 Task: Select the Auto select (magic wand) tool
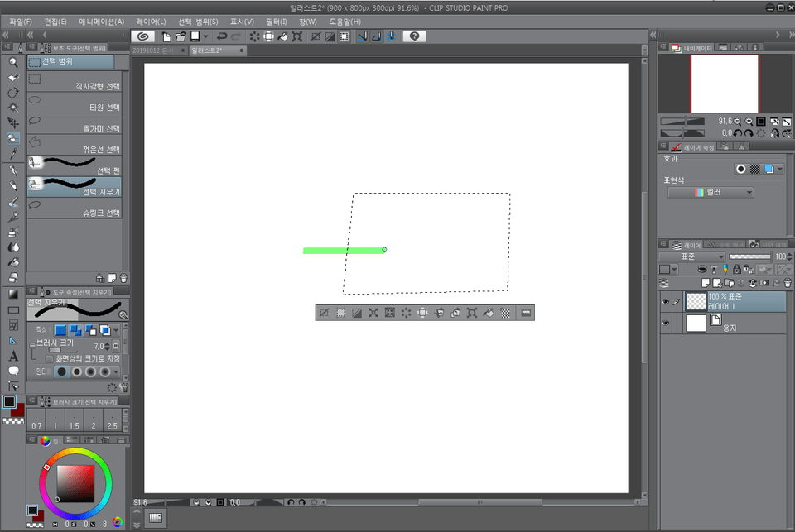[x=13, y=108]
